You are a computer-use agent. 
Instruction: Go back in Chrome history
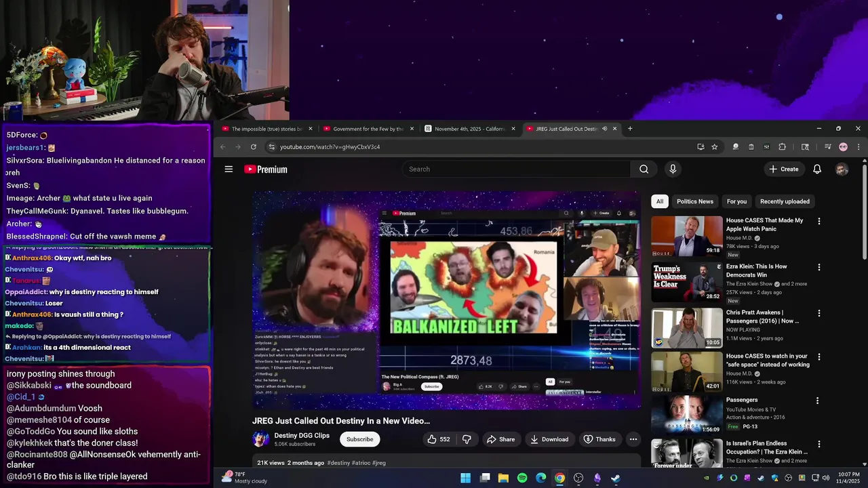(x=222, y=147)
